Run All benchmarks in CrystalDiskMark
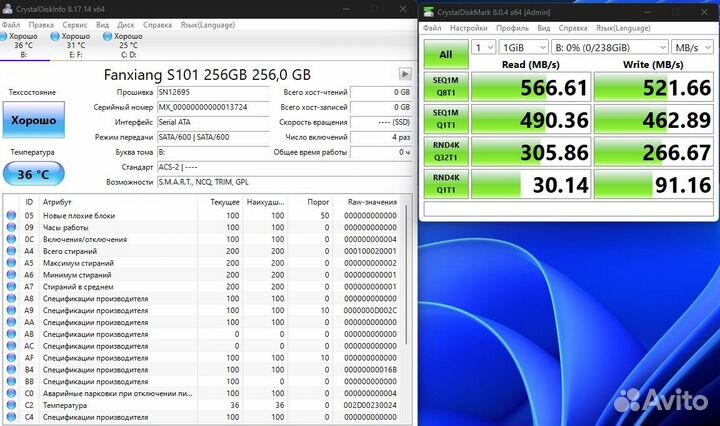 (446, 54)
